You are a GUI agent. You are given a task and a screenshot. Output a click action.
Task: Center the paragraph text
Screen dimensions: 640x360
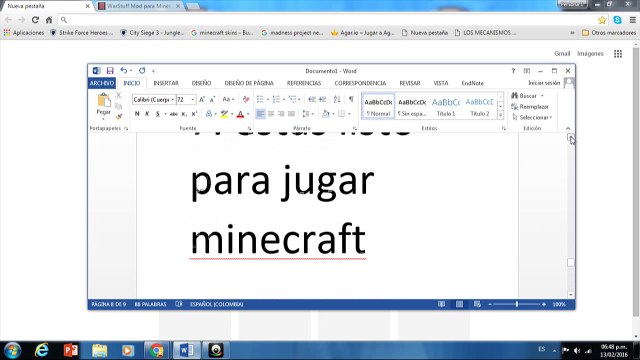pyautogui.click(x=271, y=114)
